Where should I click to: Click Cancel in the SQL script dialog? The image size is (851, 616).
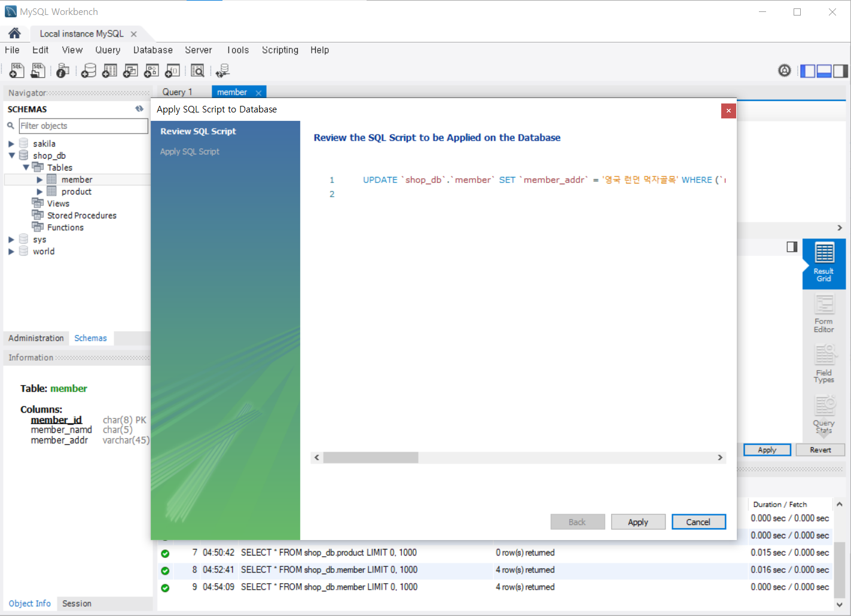coord(699,522)
